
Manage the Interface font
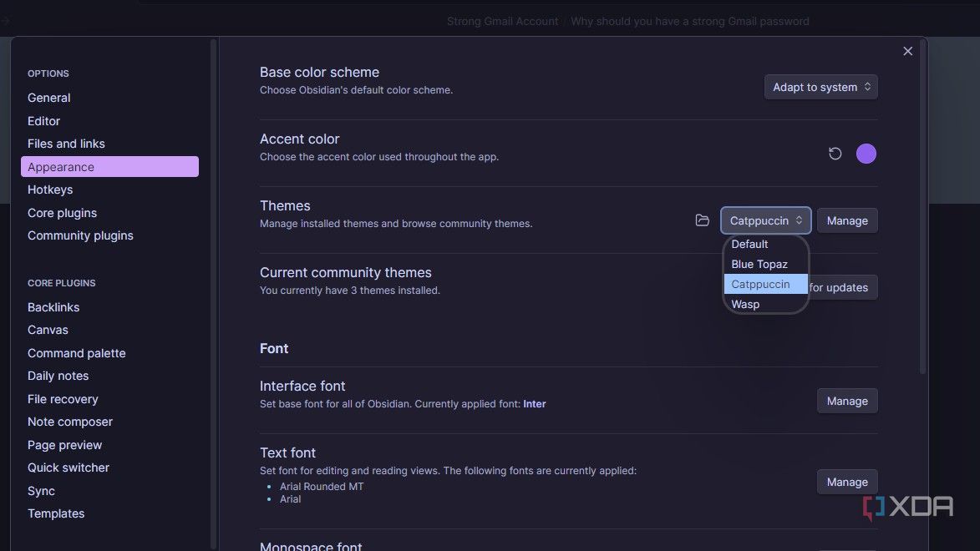tap(847, 401)
